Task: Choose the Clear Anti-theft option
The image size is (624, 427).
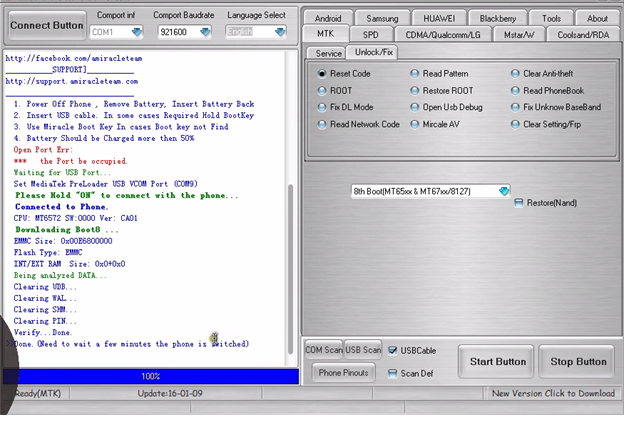Action: (516, 74)
